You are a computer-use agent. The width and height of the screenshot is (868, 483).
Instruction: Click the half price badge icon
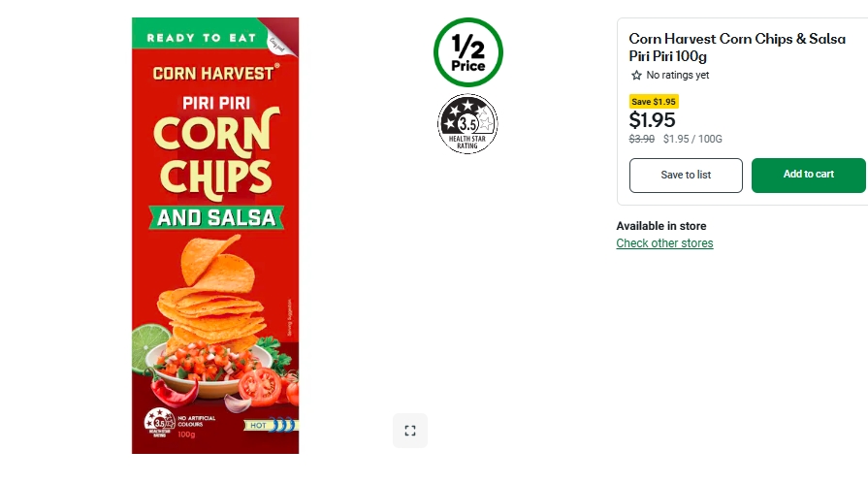467,52
